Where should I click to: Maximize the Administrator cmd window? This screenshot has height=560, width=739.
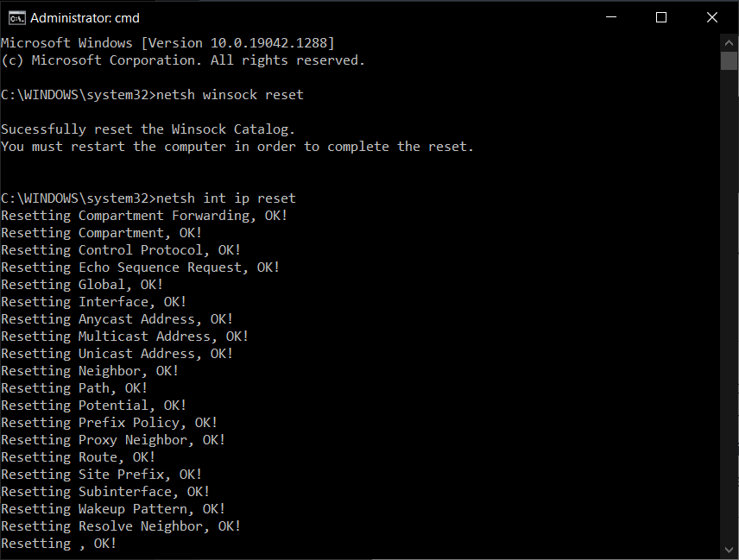click(x=661, y=17)
